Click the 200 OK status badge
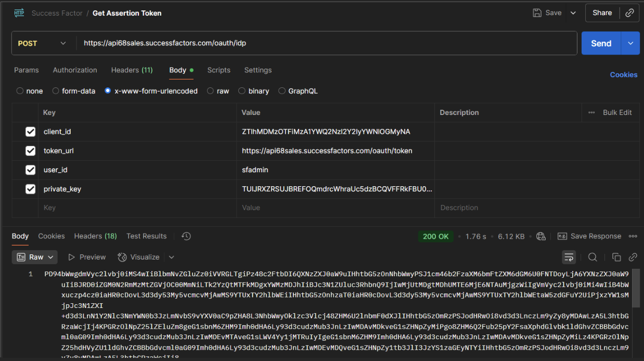Viewport: 644px width, 361px height. click(x=436, y=236)
